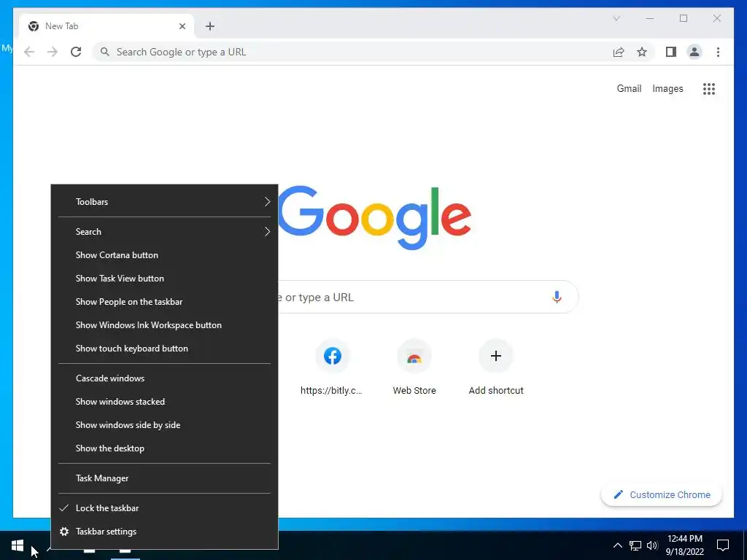Go forward with the forward arrow

point(53,52)
